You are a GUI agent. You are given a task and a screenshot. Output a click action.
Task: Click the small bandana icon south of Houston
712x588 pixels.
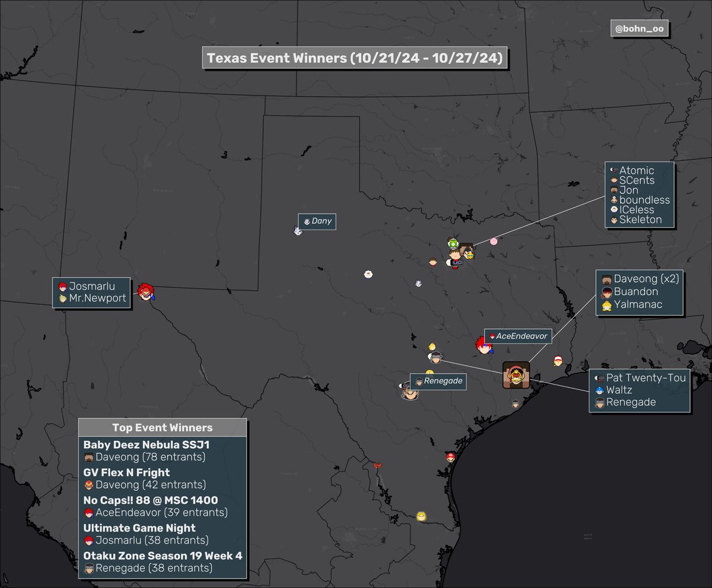(x=516, y=403)
